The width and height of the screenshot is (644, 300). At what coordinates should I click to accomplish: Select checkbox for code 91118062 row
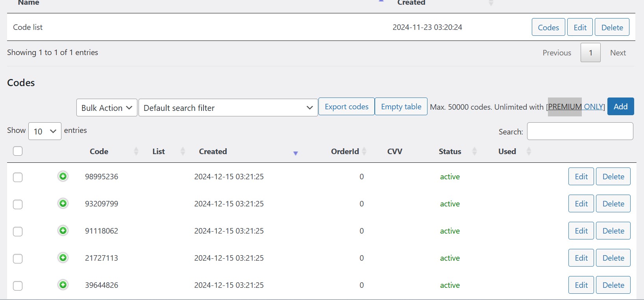(18, 232)
